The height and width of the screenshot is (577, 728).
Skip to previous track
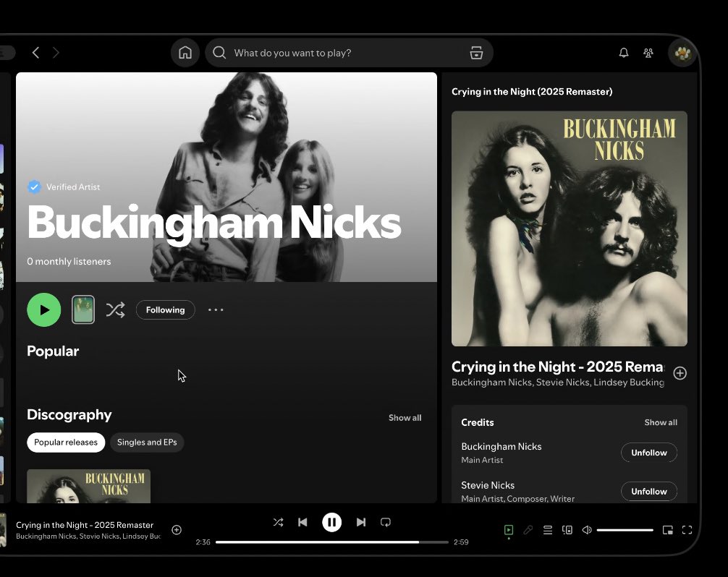[x=302, y=522]
